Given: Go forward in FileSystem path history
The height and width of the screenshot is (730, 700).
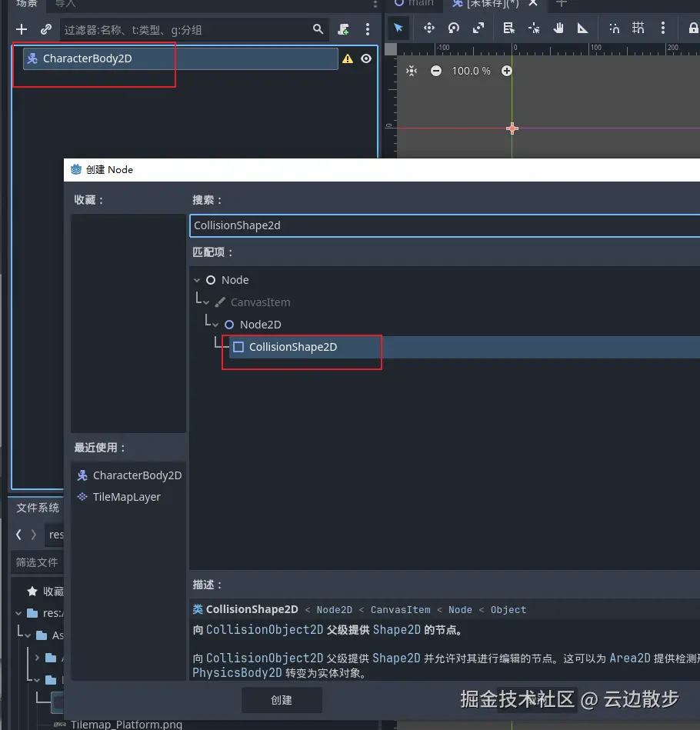Looking at the screenshot, I should pos(34,535).
